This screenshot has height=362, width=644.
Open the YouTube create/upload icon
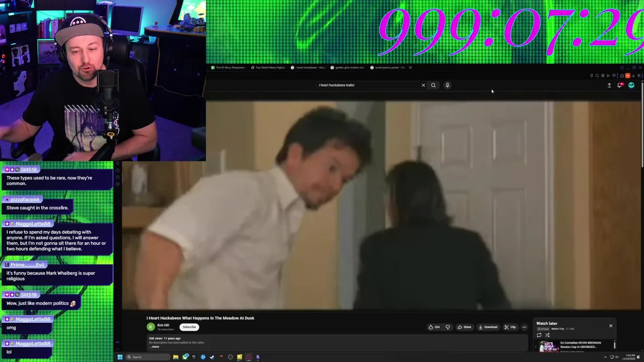tap(609, 85)
